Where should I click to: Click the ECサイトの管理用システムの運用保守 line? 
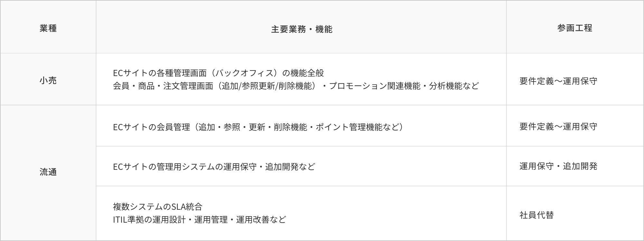(214, 167)
